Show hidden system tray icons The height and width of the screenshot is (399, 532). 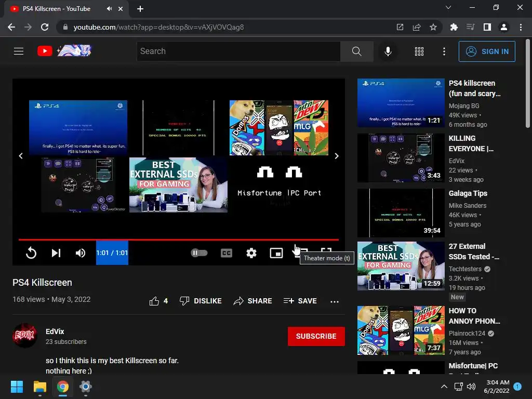point(444,387)
